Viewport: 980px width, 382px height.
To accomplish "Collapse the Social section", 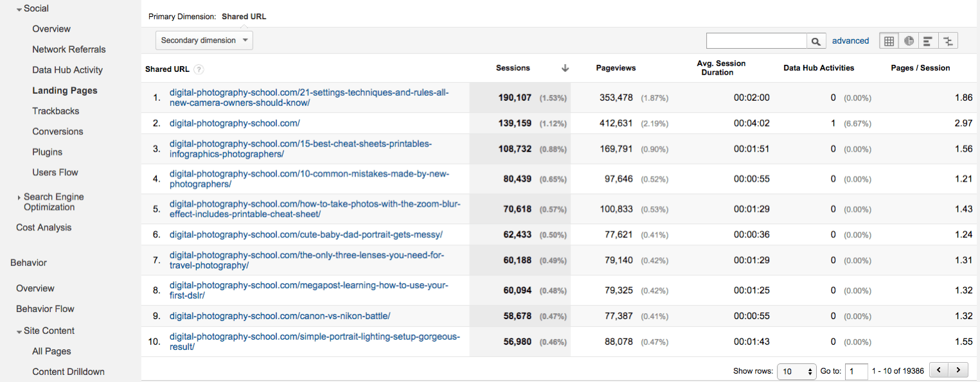I will pyautogui.click(x=19, y=9).
